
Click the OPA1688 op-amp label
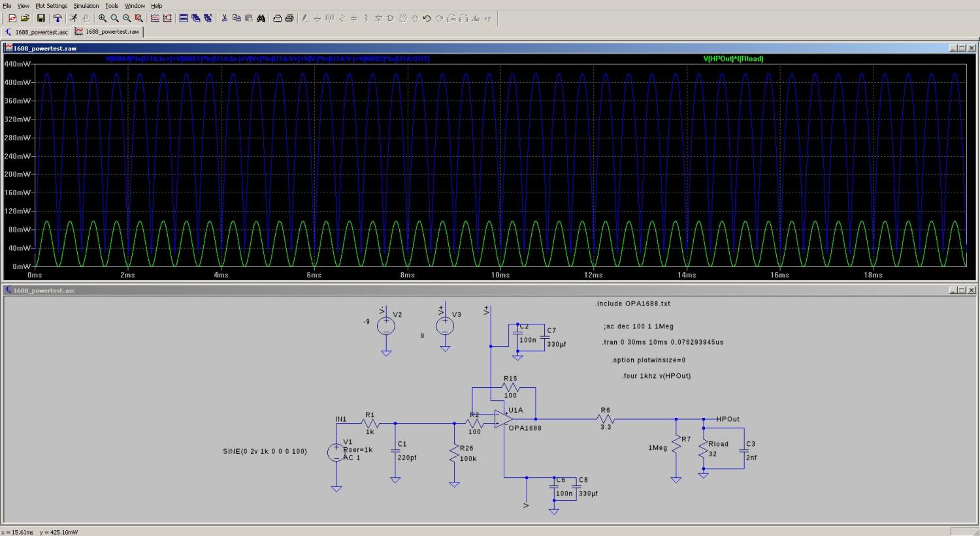pyautogui.click(x=525, y=428)
